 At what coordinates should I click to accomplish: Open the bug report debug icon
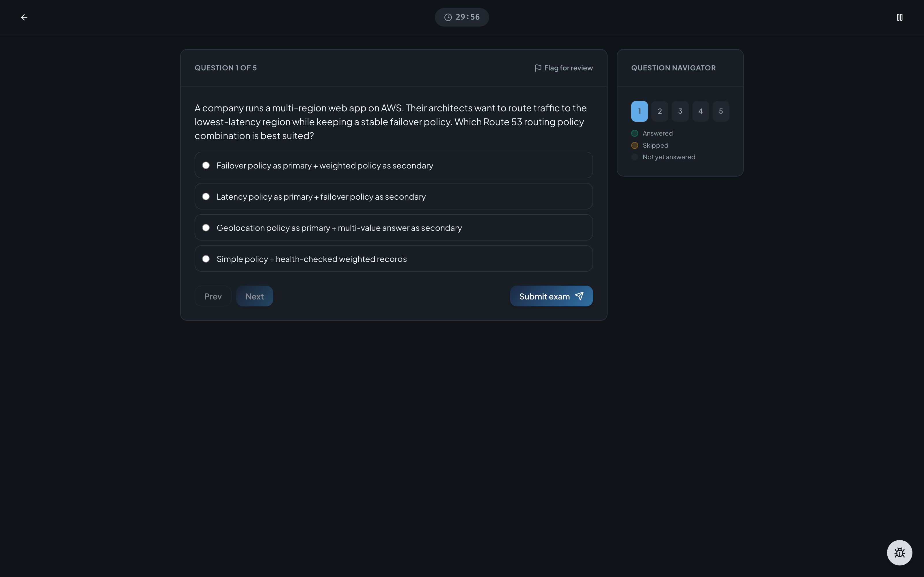coord(899,552)
